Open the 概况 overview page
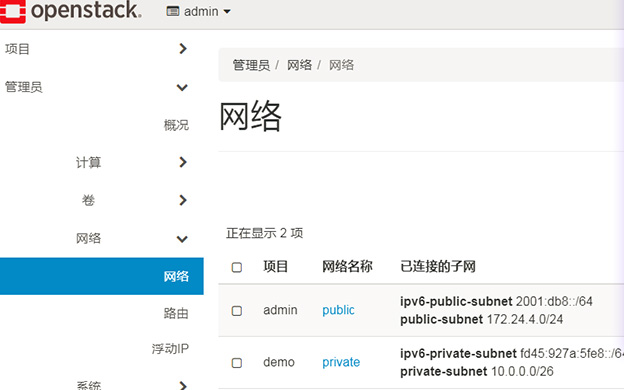The height and width of the screenshot is (390, 624). [x=176, y=125]
